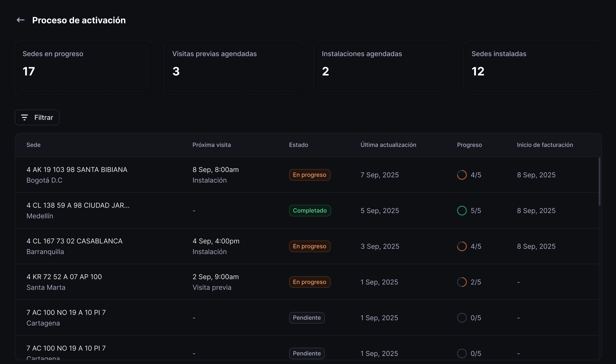Click the Estado column header
The height and width of the screenshot is (364, 616).
point(298,145)
